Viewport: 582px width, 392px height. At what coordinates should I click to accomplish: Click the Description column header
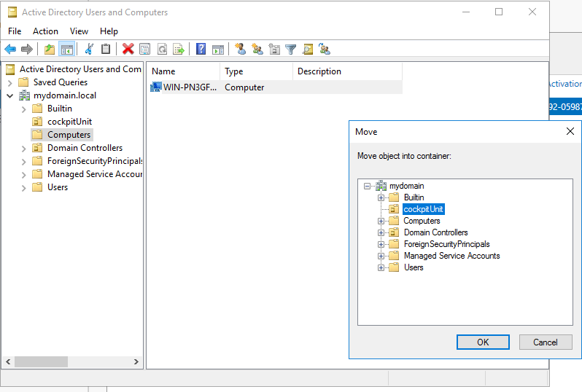347,71
